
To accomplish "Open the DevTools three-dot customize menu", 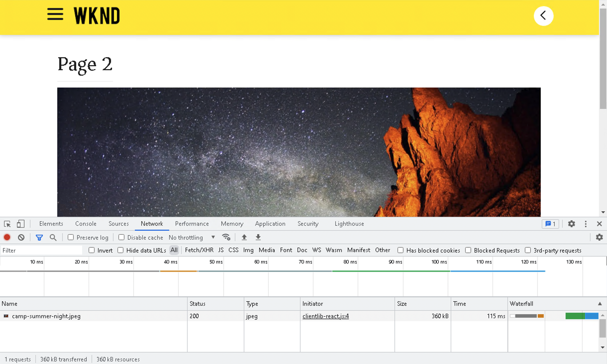I will click(x=586, y=224).
